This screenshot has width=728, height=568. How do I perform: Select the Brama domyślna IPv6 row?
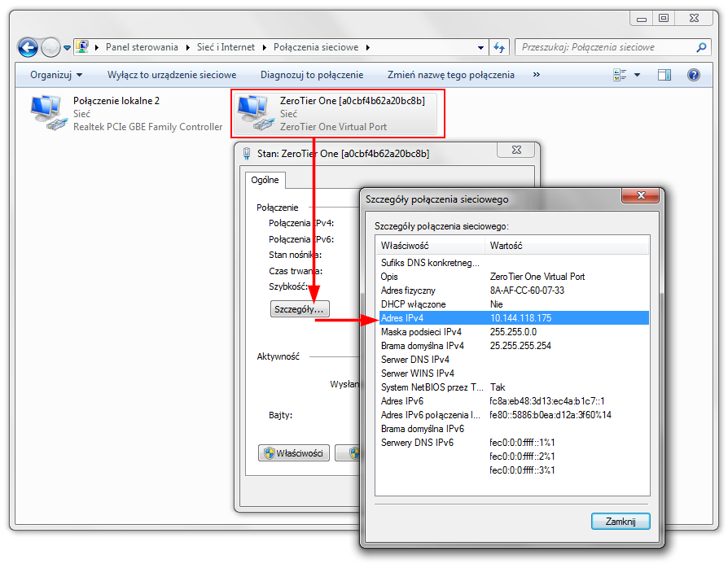[x=514, y=429]
